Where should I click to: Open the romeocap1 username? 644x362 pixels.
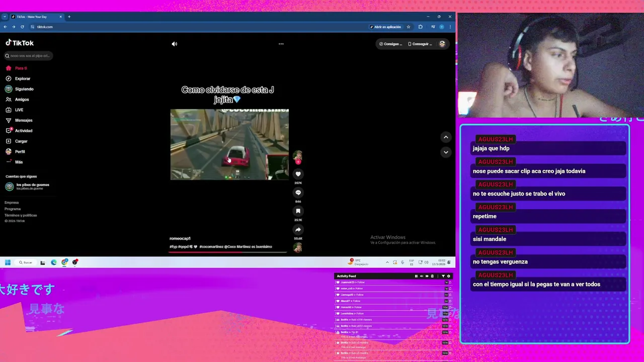pos(180,238)
